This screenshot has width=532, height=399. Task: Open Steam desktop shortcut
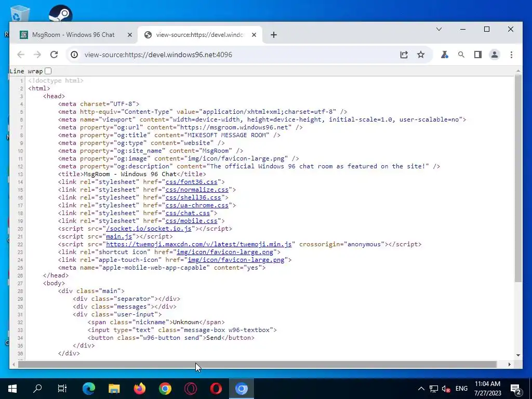(x=60, y=14)
